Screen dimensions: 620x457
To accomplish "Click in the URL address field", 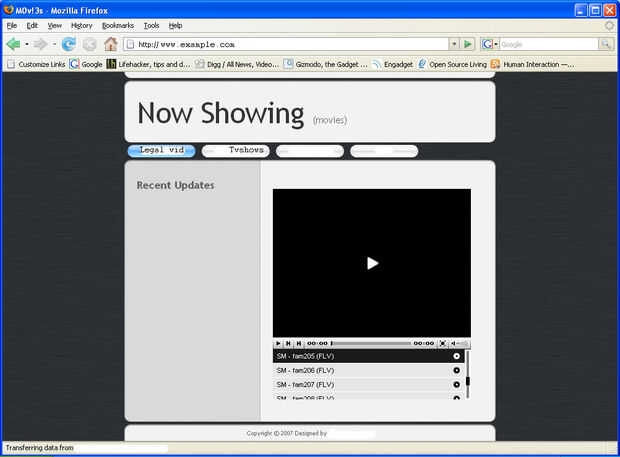I will click(x=292, y=44).
